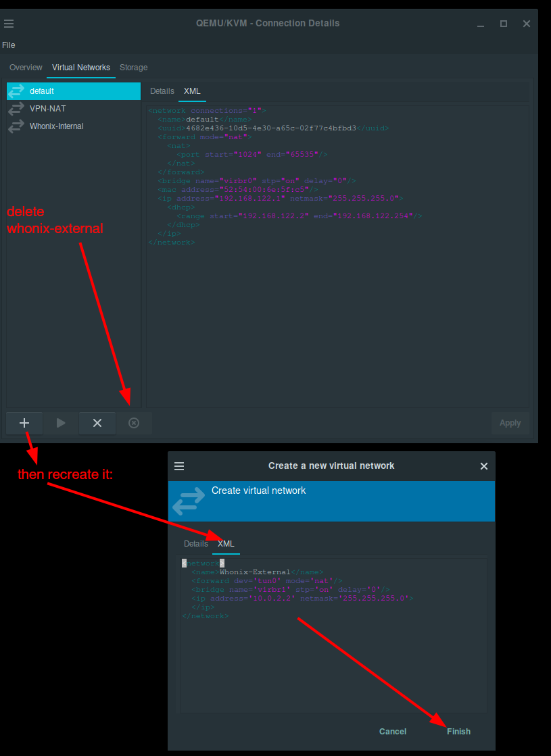This screenshot has height=756, width=551.
Task: Close the Create a new virtual network dialog
Action: (484, 466)
